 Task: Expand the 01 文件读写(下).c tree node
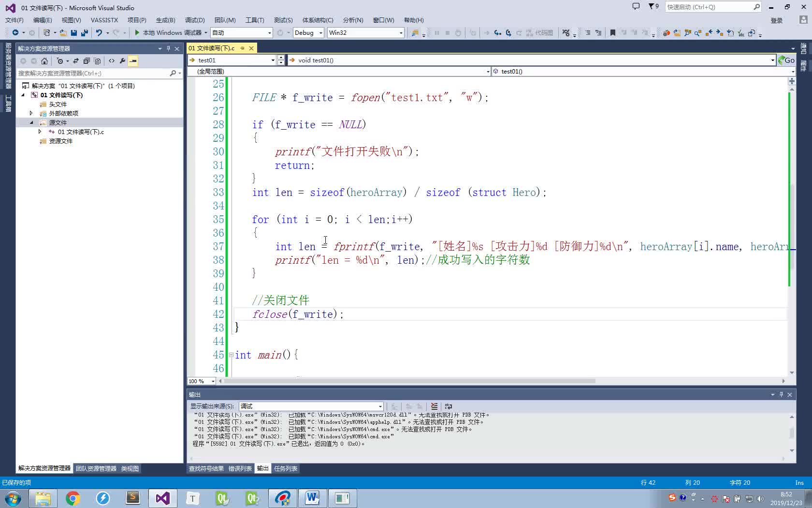[40, 132]
